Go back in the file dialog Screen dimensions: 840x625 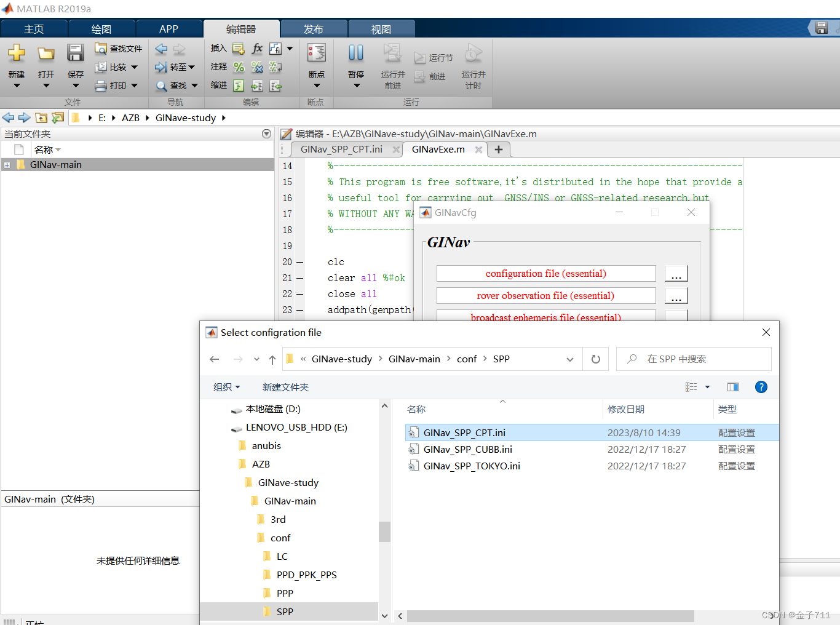pyautogui.click(x=215, y=359)
